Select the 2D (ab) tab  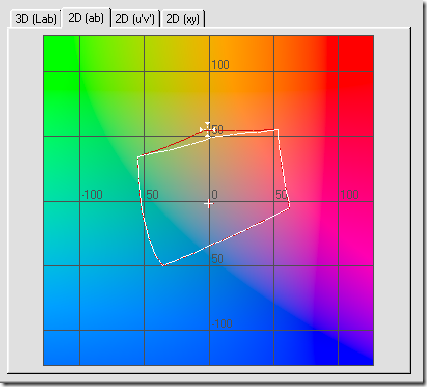86,18
